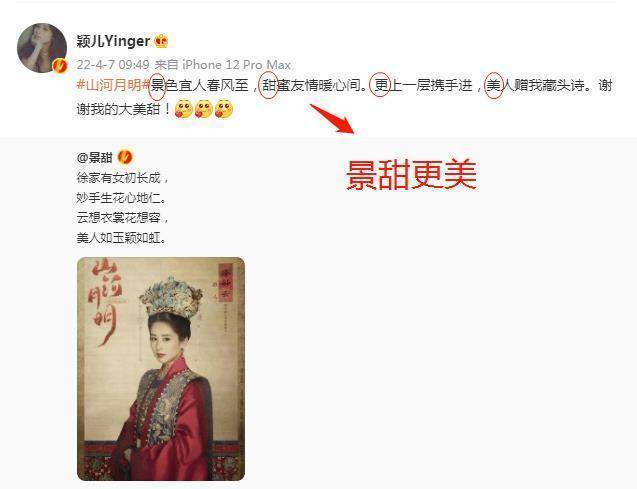Click the 颖儿Yinger username
Screen dimensions: 637x489
coord(113,41)
